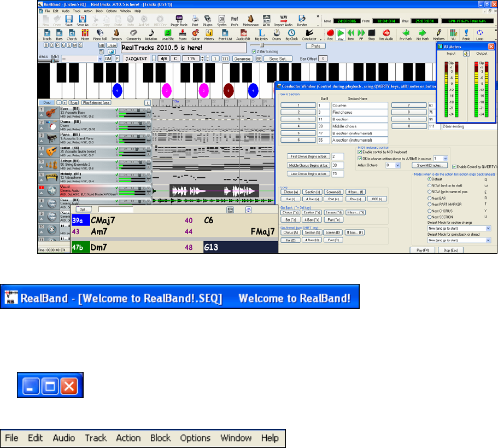The width and height of the screenshot is (498, 448).
Task: Click the Plugin Mode icon
Action: pyautogui.click(x=179, y=21)
